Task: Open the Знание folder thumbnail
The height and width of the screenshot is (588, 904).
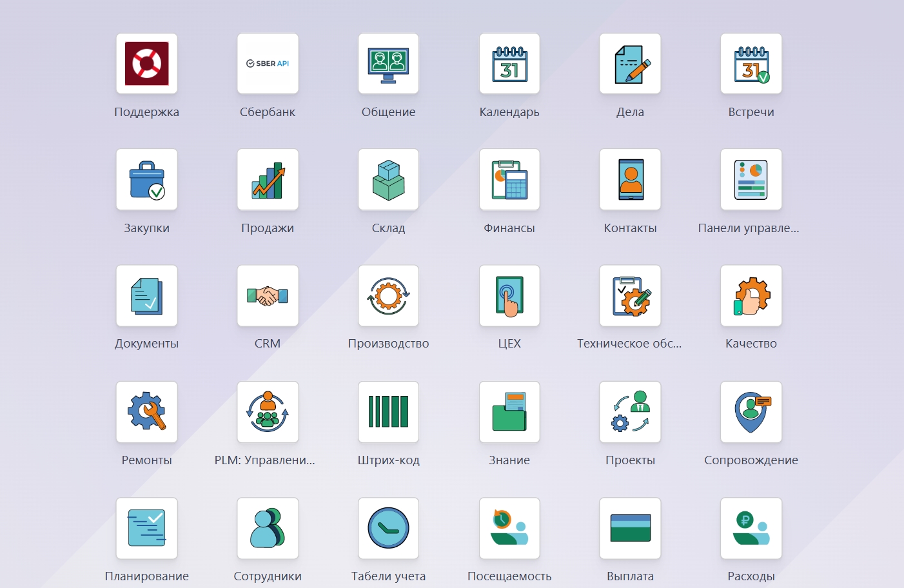Action: click(x=509, y=412)
